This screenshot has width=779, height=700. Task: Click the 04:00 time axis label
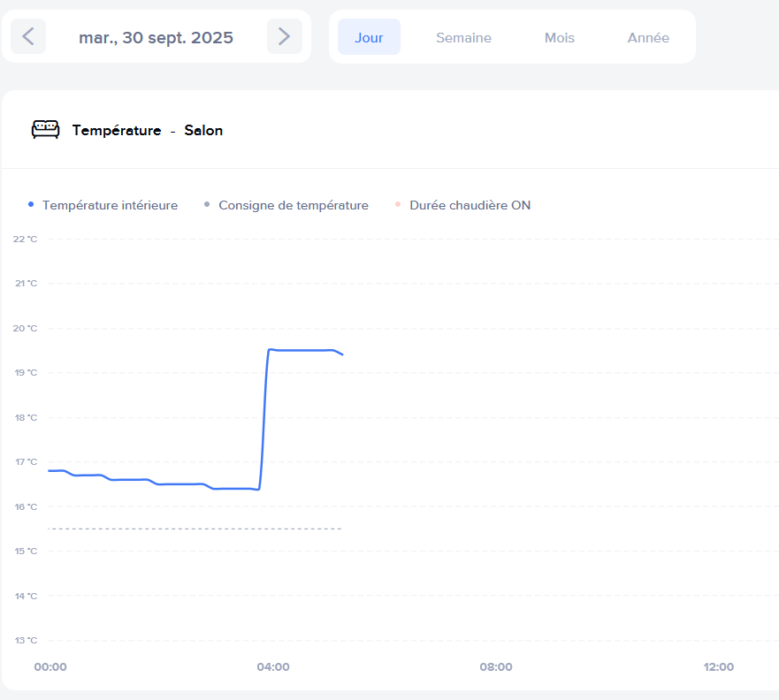click(x=272, y=666)
